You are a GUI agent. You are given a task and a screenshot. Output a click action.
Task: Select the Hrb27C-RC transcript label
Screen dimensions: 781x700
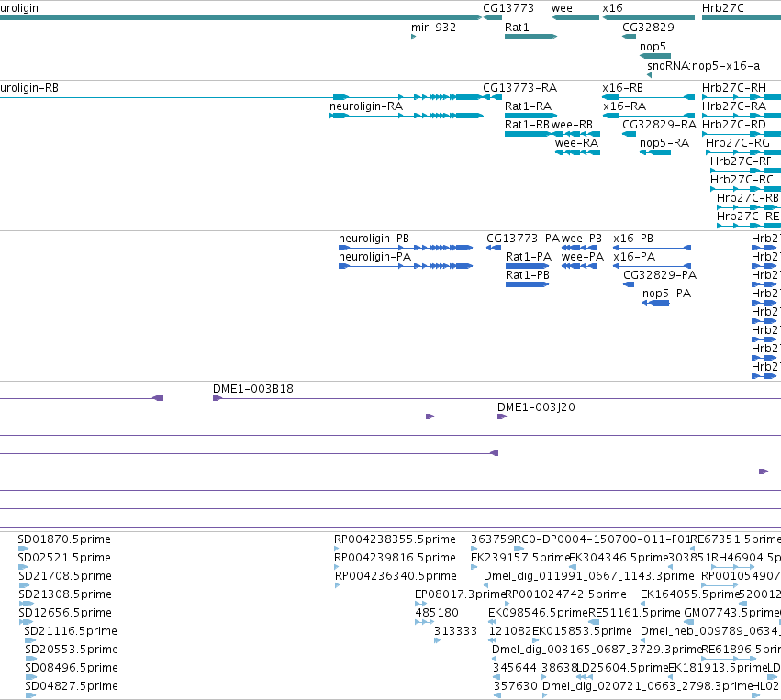point(742,180)
